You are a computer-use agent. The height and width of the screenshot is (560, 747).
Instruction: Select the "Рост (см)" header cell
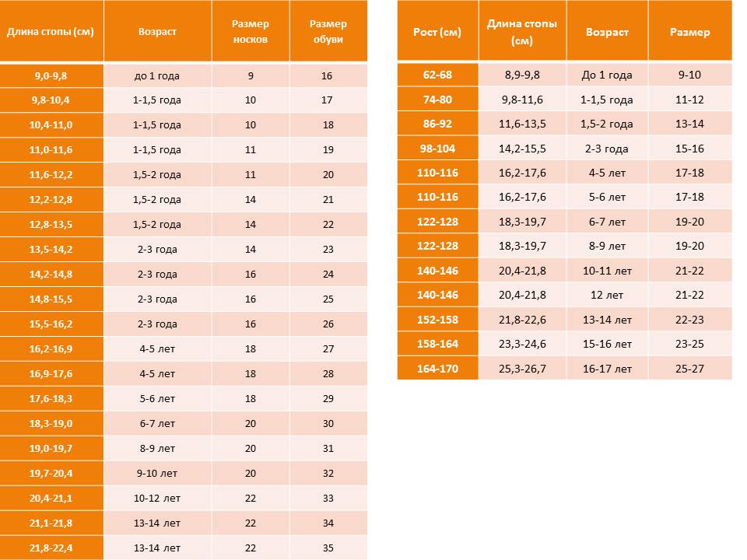click(x=437, y=33)
